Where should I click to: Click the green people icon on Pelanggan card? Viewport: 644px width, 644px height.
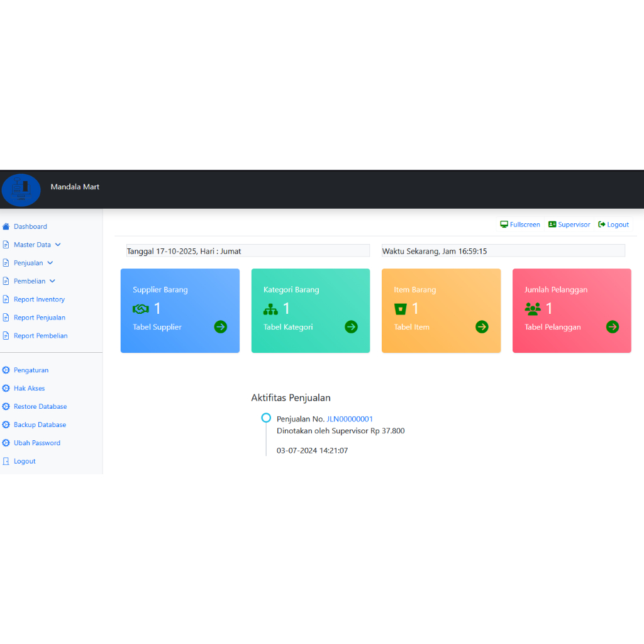click(533, 309)
